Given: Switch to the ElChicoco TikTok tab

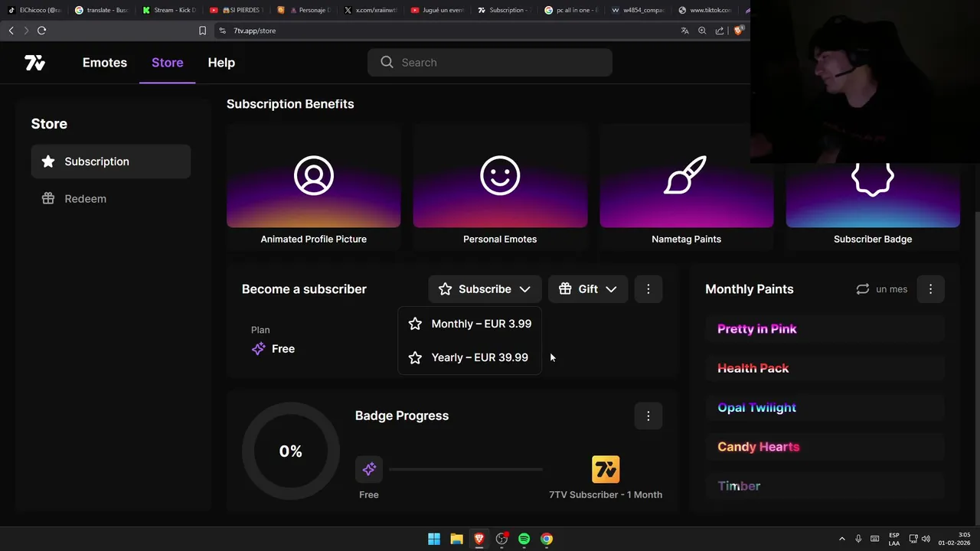Looking at the screenshot, I should 35,10.
